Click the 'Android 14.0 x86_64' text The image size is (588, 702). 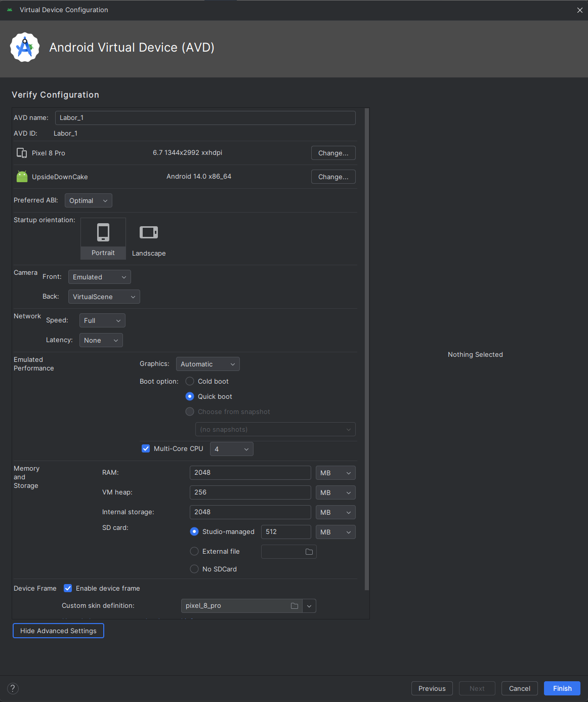point(199,176)
